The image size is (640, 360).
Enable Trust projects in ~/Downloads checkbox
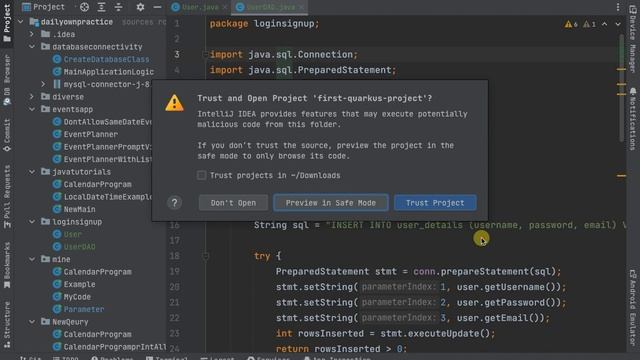tap(202, 176)
